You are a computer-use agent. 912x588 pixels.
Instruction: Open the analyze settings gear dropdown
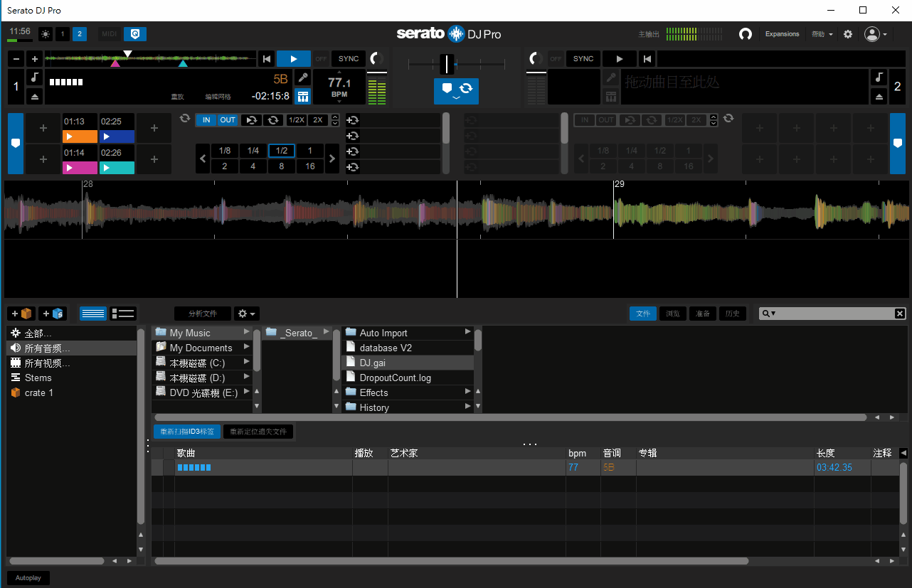(x=246, y=314)
